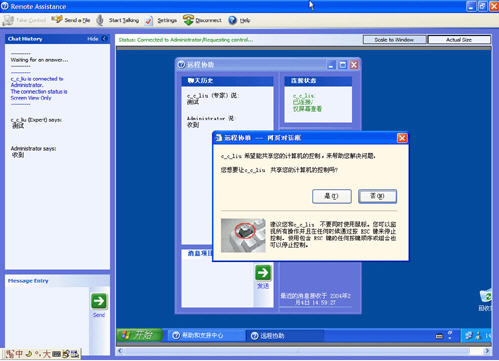The image size is (499, 361).
Task: Click the No (否) button in dialog
Action: click(x=377, y=196)
